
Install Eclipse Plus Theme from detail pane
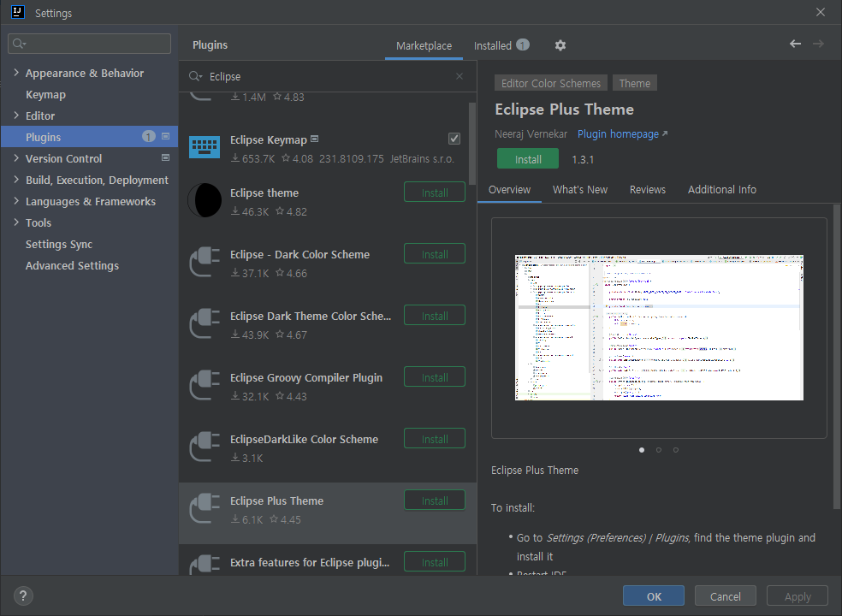coord(528,159)
